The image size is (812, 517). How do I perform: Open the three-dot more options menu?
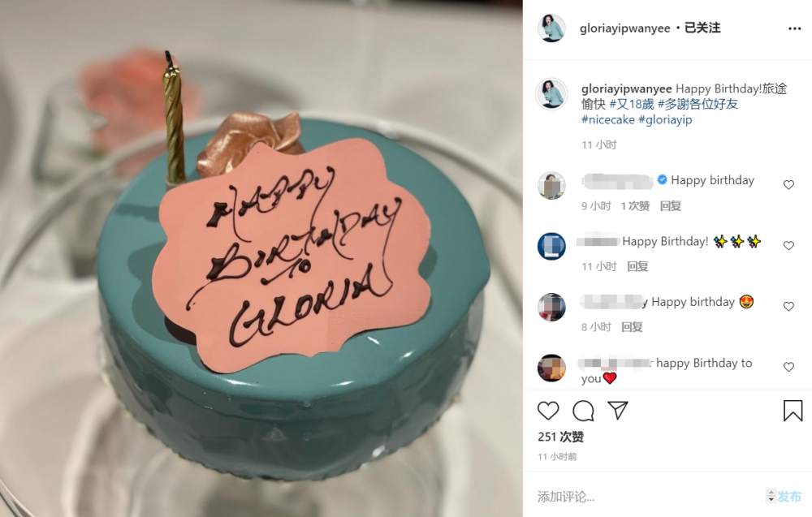pos(794,28)
